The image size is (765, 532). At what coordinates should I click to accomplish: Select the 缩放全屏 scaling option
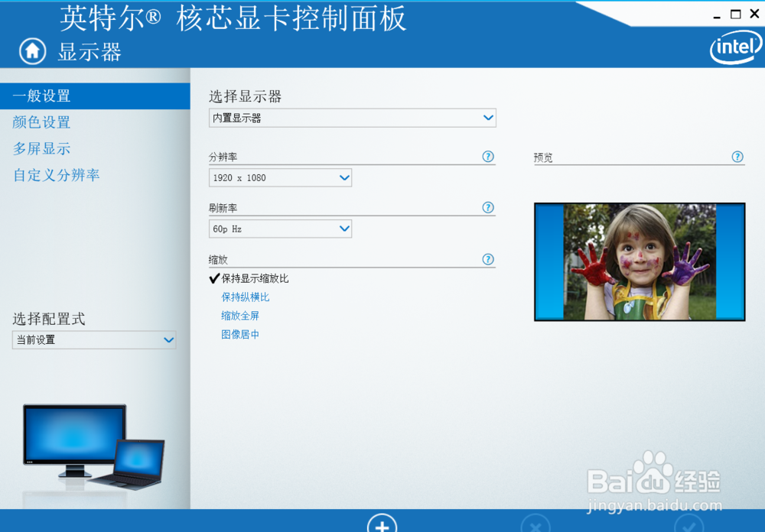[x=240, y=315]
